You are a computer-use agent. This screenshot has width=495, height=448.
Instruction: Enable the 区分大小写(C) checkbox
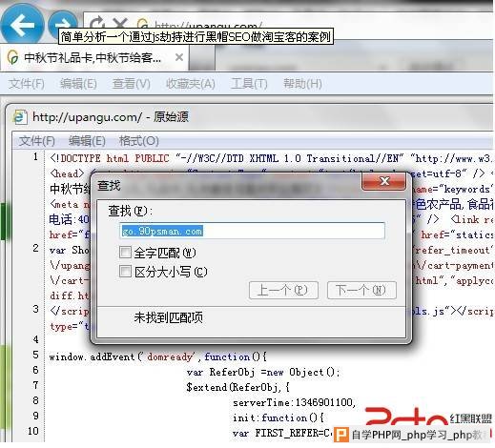[125, 272]
